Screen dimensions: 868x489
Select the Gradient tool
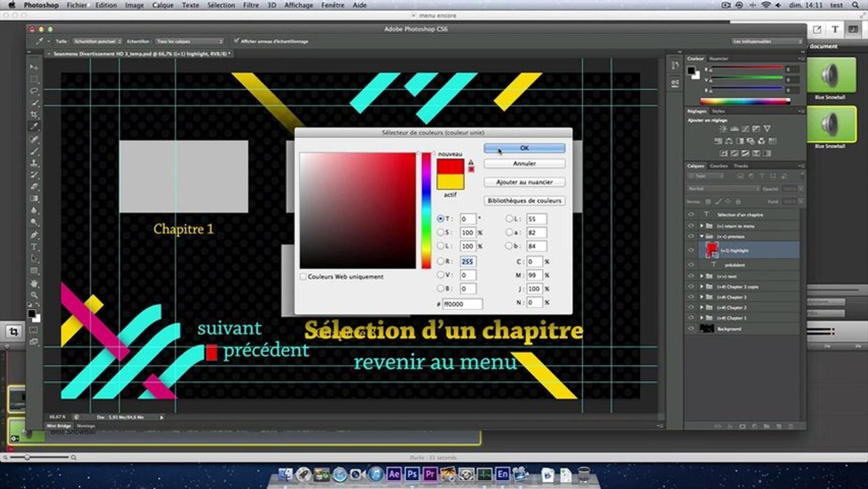(x=34, y=198)
